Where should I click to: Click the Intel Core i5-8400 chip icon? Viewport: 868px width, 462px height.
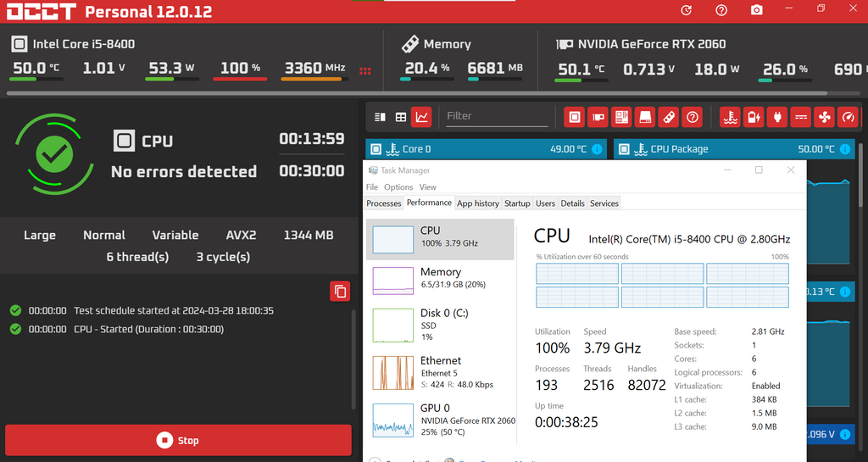[19, 44]
